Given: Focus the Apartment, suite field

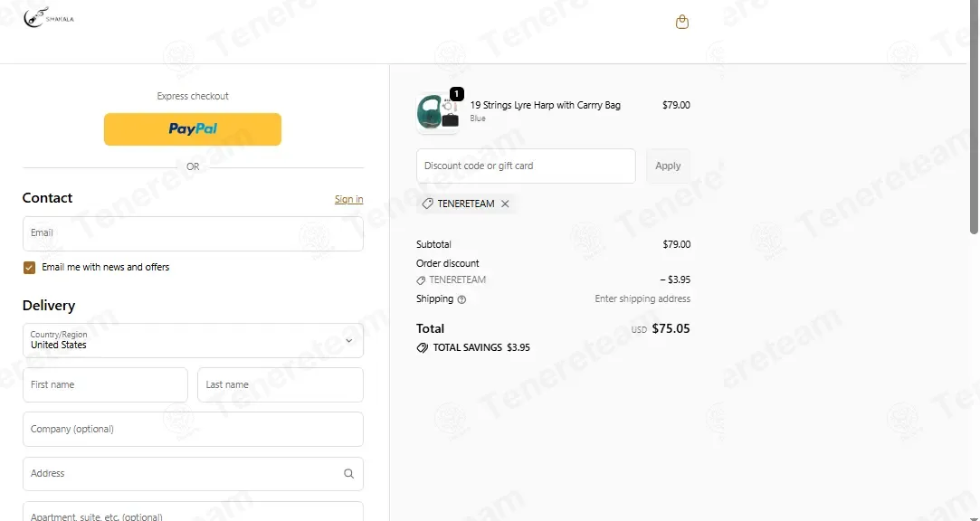Looking at the screenshot, I should (x=193, y=512).
